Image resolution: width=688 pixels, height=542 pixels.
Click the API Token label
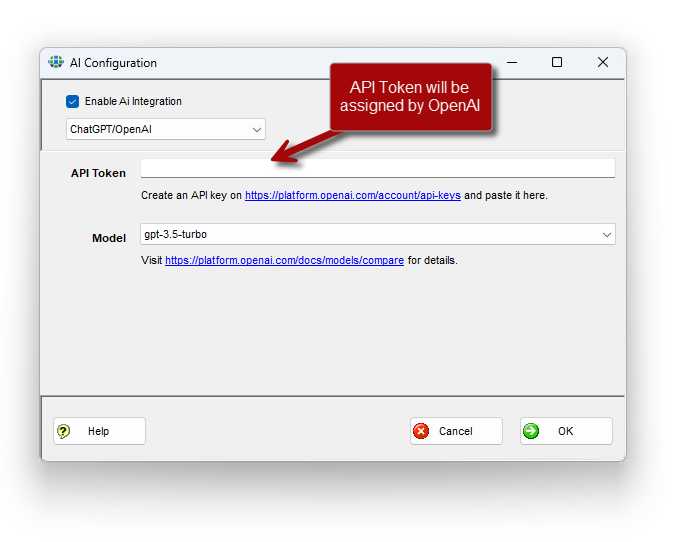click(98, 173)
